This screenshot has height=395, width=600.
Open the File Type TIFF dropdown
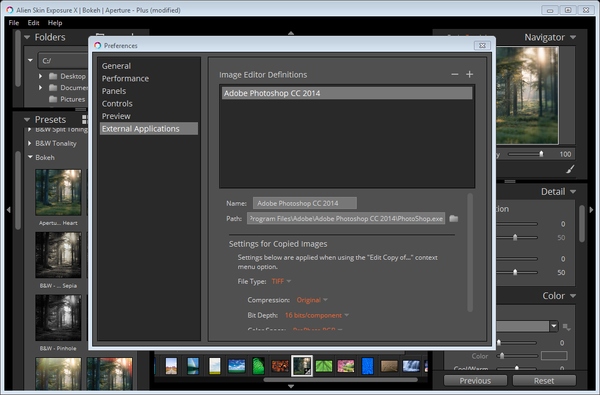click(x=281, y=281)
